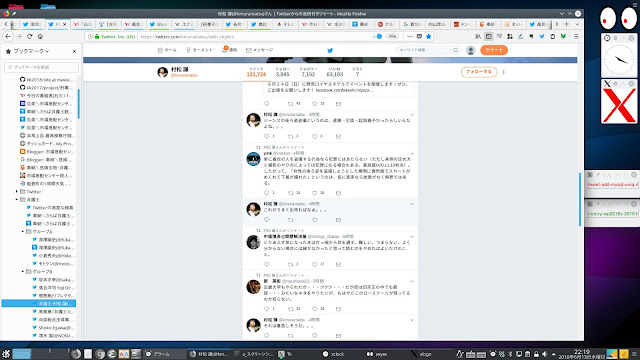Click the 90% zoom level badge

[392, 36]
